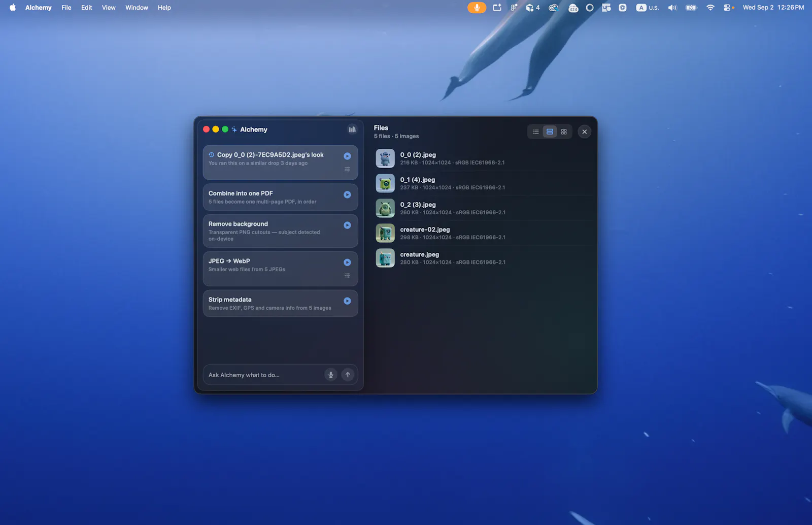Open the stats icon beside the Alchemy title
The width and height of the screenshot is (812, 525).
coord(352,129)
